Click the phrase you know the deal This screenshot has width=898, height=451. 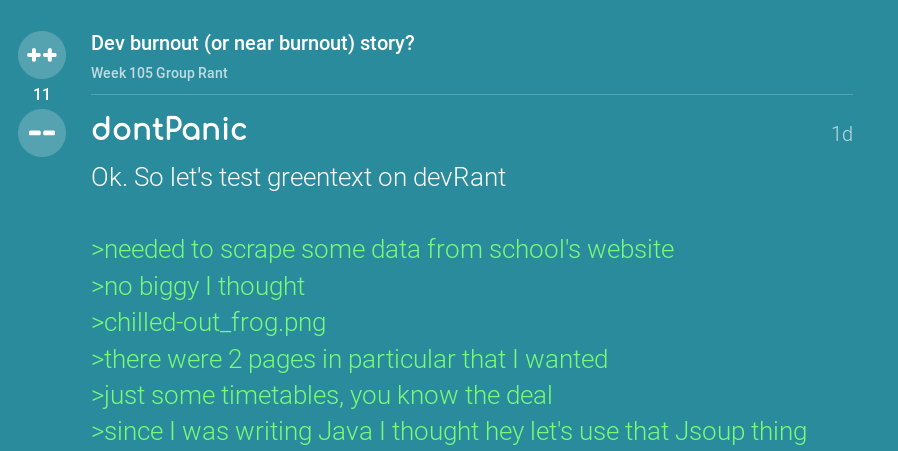click(451, 396)
